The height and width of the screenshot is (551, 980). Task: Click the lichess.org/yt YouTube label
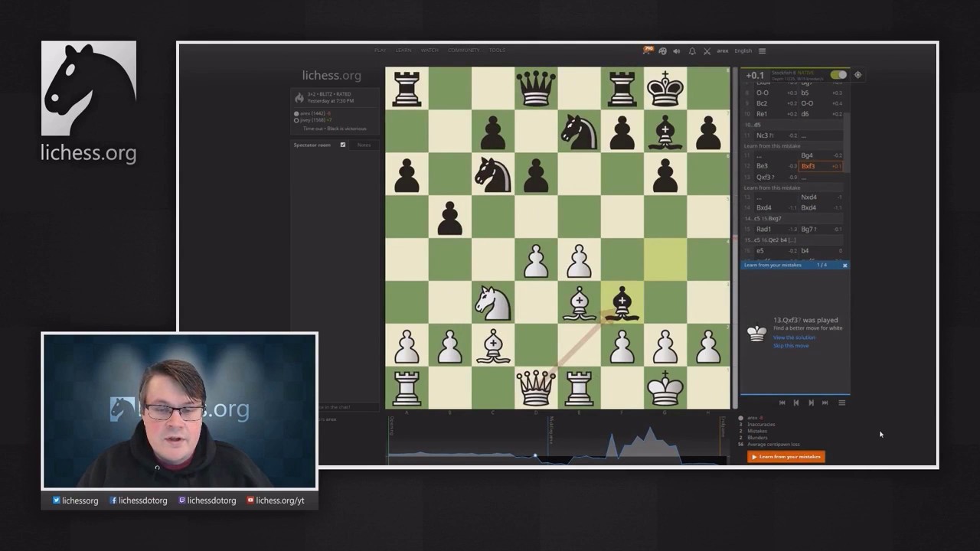click(x=276, y=500)
